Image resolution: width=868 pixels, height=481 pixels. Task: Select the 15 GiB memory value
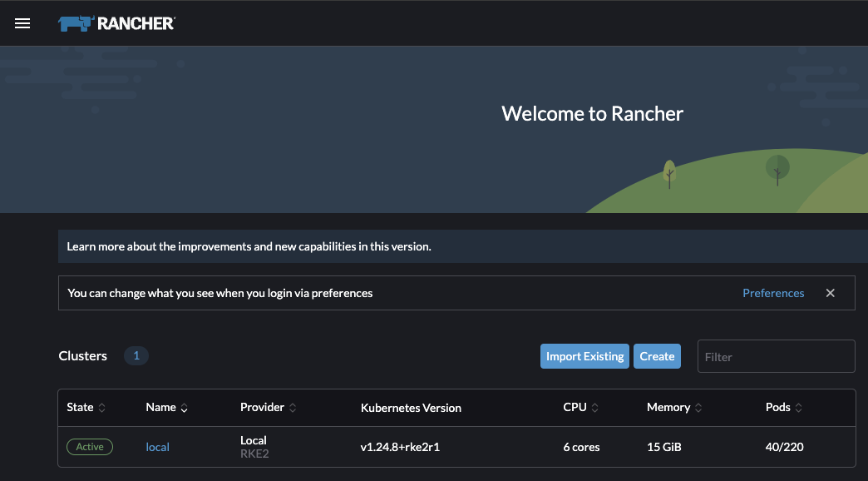[x=663, y=447]
